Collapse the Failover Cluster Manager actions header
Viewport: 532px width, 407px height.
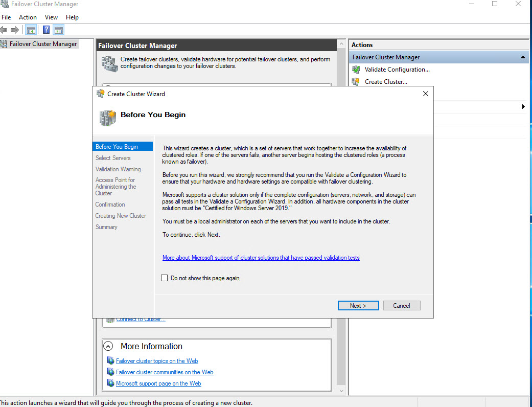pyautogui.click(x=523, y=57)
